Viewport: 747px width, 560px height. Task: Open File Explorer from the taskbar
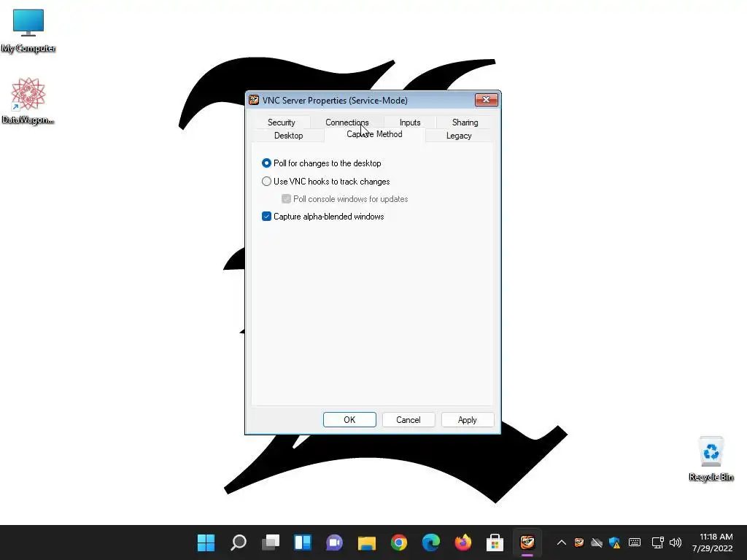pos(367,542)
